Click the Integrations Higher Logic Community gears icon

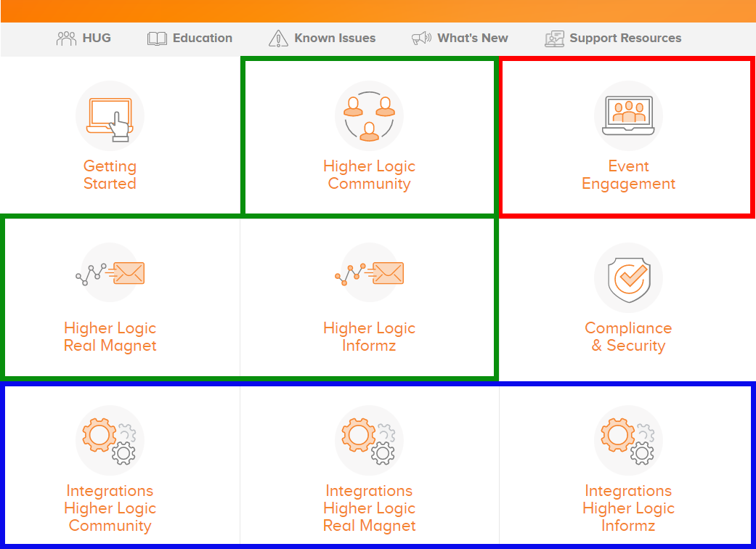110,441
